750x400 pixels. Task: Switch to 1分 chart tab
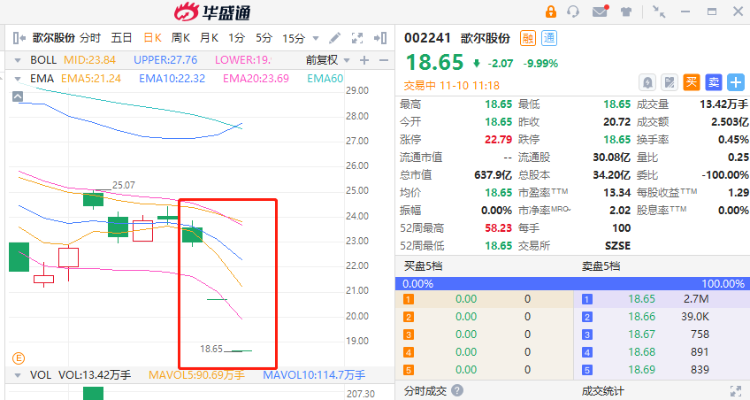236,38
